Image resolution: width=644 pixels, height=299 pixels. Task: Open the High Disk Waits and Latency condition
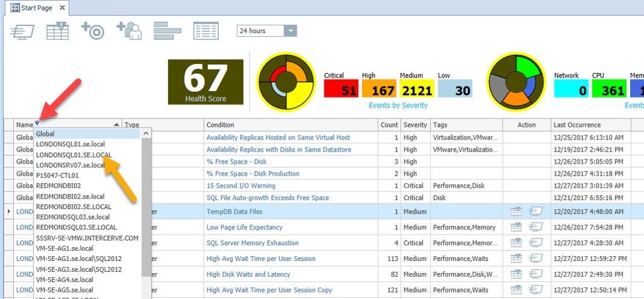pos(248,274)
